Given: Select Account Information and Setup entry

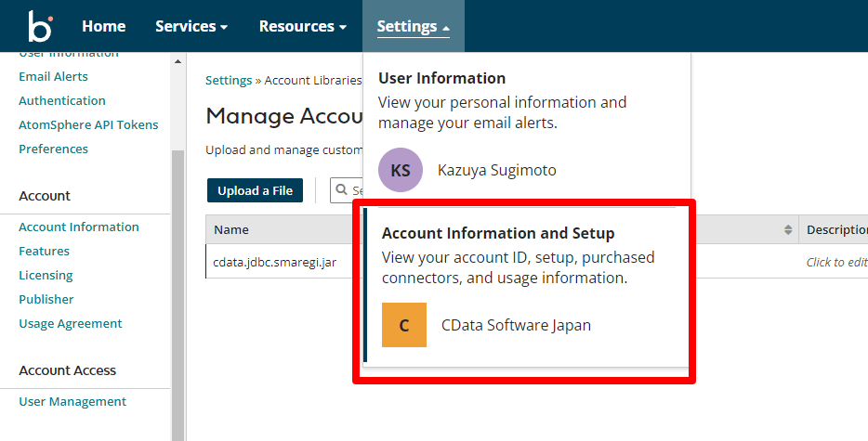Looking at the screenshot, I should click(x=498, y=233).
